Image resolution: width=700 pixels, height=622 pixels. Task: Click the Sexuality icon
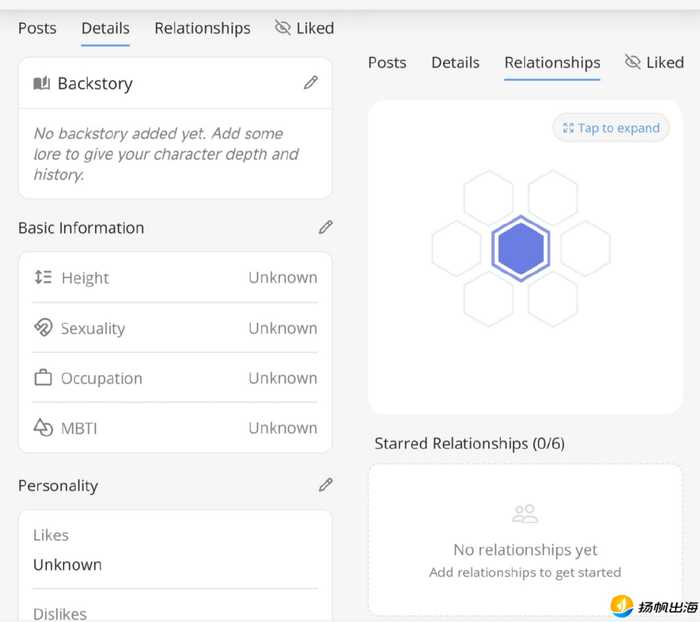[x=43, y=328]
